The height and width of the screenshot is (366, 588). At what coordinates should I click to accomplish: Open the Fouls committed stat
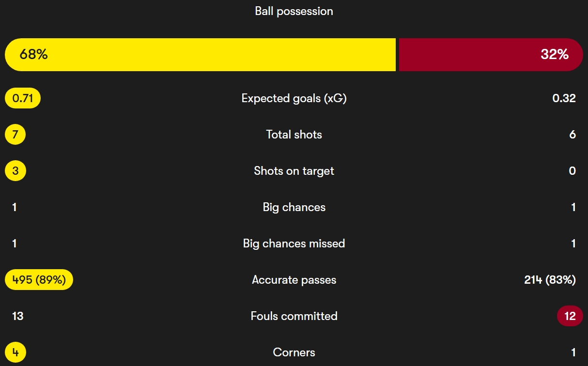pyautogui.click(x=294, y=316)
